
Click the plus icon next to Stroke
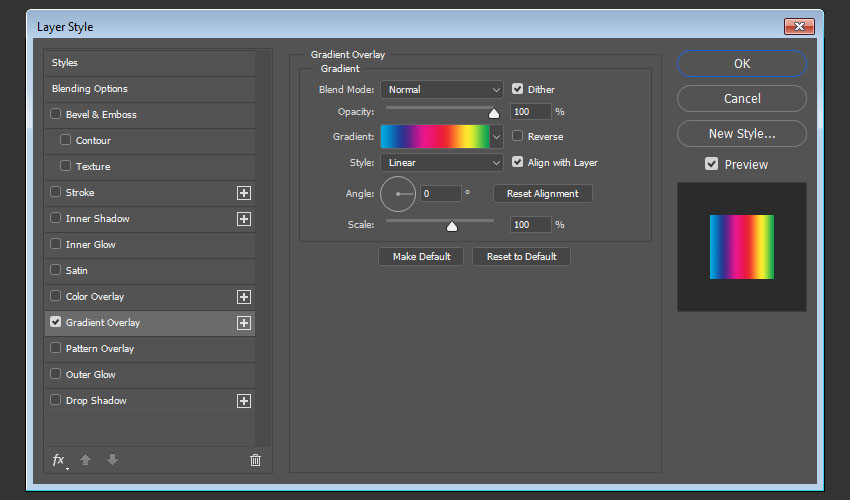coord(243,193)
